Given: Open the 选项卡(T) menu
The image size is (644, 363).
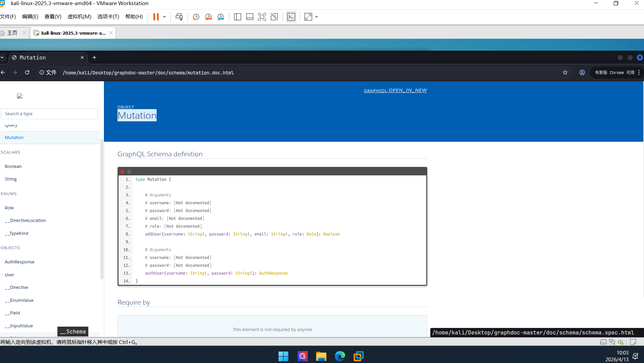Looking at the screenshot, I should (x=108, y=17).
